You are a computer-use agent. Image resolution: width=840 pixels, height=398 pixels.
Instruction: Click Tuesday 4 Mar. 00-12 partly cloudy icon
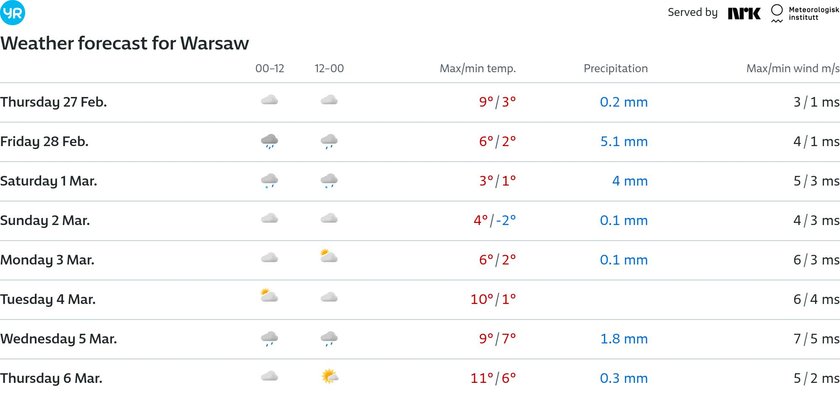tap(269, 296)
